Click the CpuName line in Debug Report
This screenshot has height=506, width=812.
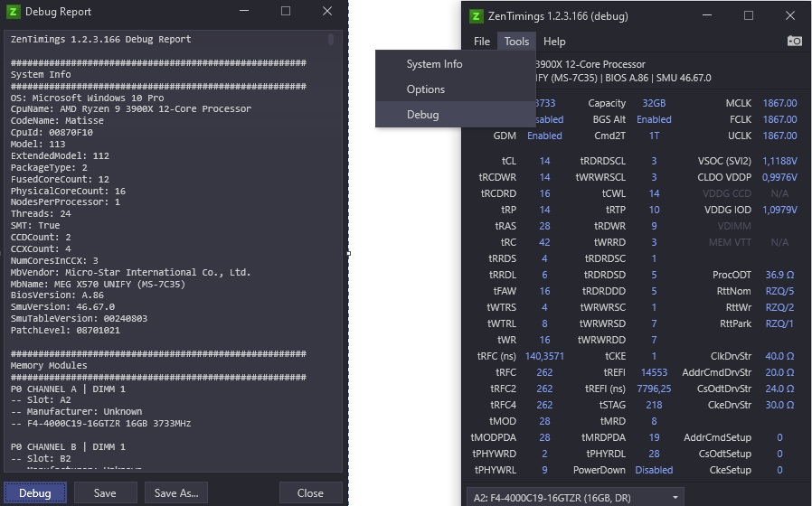point(131,108)
